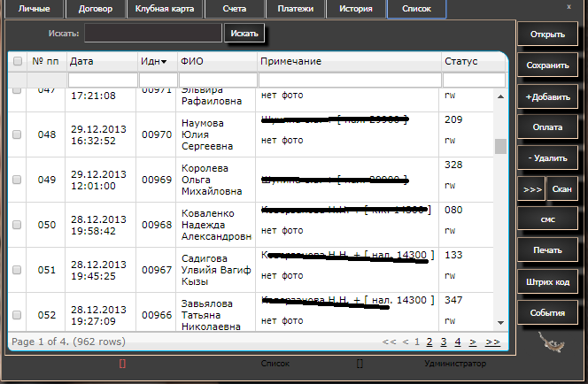588x384 pixels.
Task: Go to the Счета tab
Action: tap(235, 9)
